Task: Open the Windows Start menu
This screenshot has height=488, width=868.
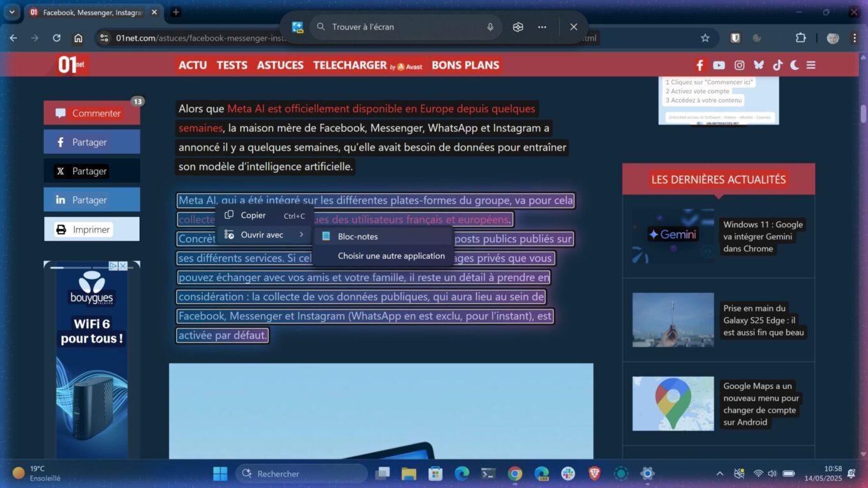Action: click(x=220, y=473)
